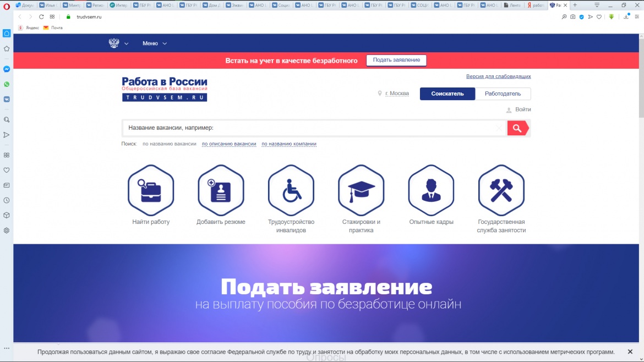Set search mode по названию вакансии
Screen dimensions: 644x362
click(x=169, y=144)
